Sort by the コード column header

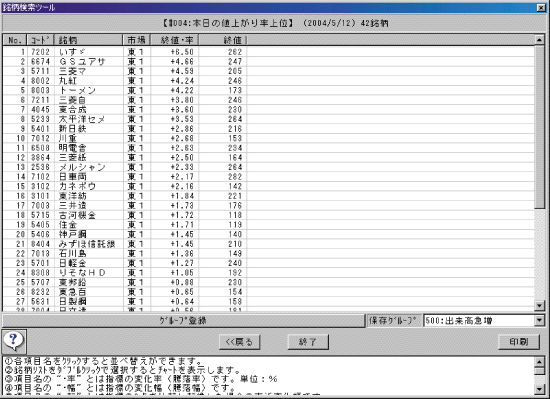(x=40, y=40)
